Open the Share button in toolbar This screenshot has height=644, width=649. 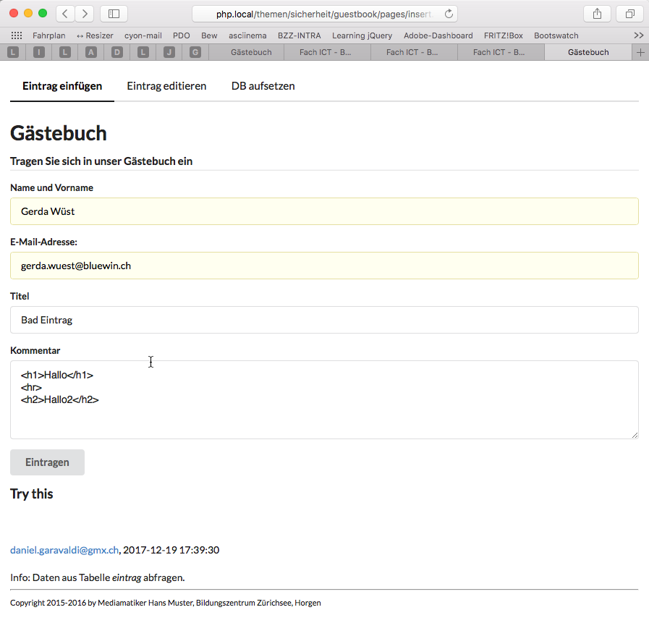[x=597, y=14]
